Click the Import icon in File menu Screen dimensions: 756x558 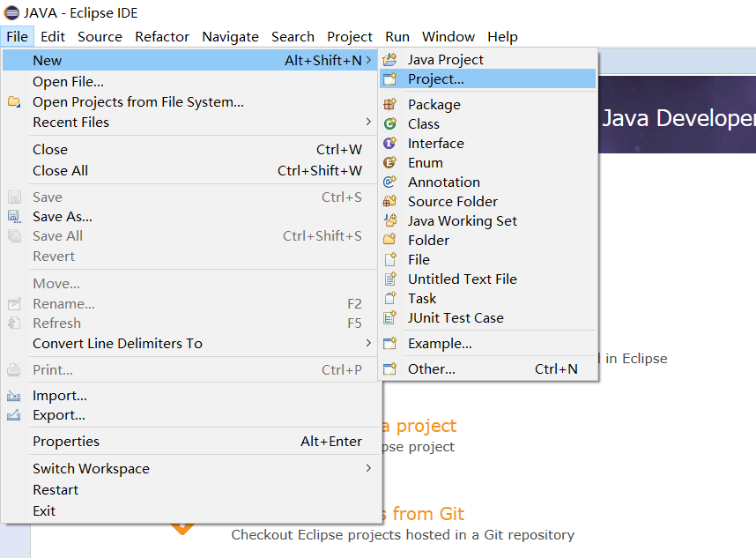[14, 396]
